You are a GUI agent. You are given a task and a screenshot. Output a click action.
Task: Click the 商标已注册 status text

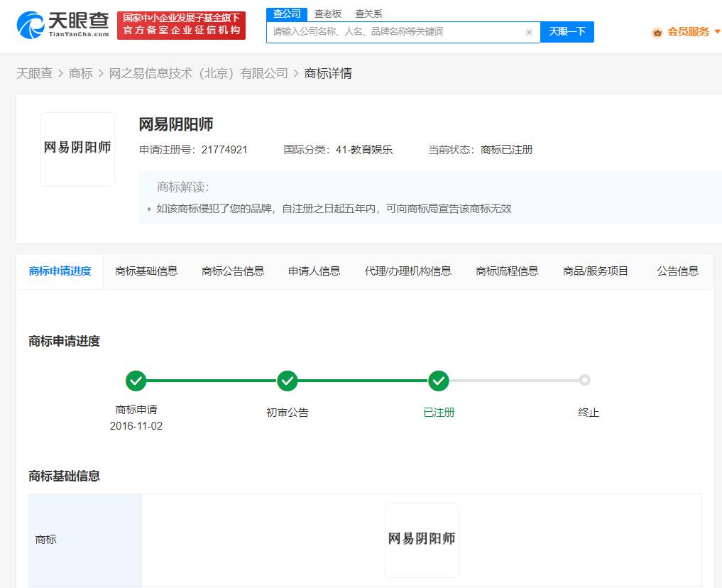click(506, 150)
